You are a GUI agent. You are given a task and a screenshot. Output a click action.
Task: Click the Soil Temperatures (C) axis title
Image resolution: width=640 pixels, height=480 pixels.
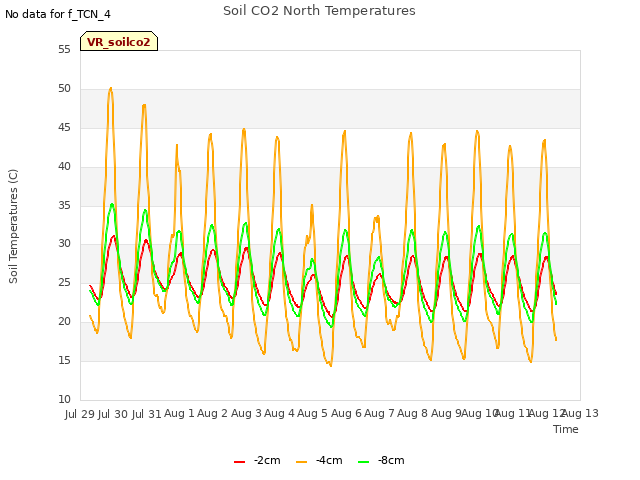(x=13, y=226)
